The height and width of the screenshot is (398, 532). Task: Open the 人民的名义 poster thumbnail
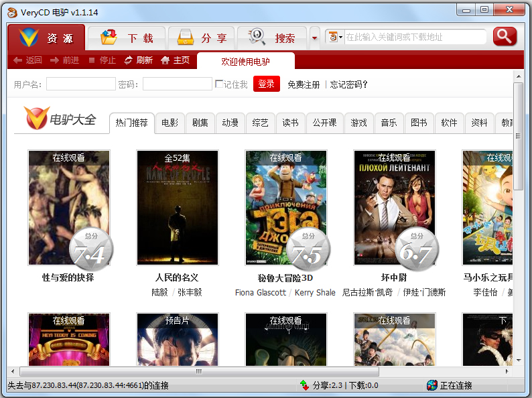point(177,207)
